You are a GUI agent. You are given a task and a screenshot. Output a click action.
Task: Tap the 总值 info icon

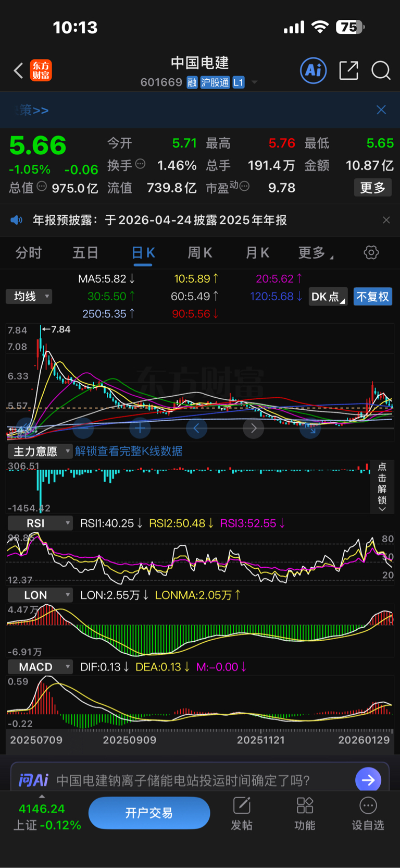[42, 186]
